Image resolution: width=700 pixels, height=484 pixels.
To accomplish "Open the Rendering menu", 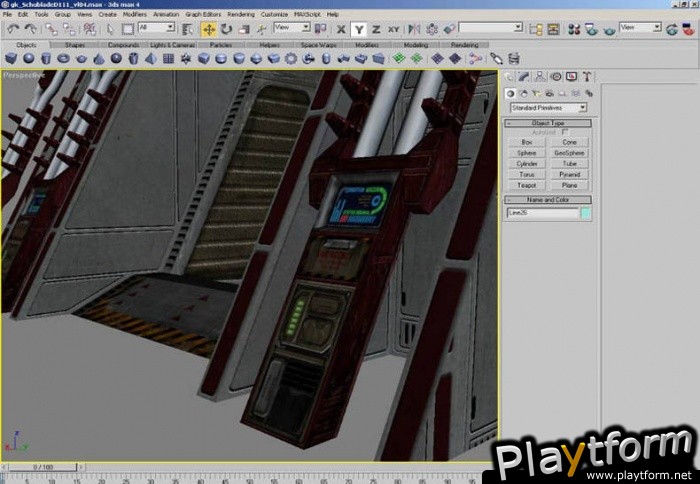I will pyautogui.click(x=240, y=15).
